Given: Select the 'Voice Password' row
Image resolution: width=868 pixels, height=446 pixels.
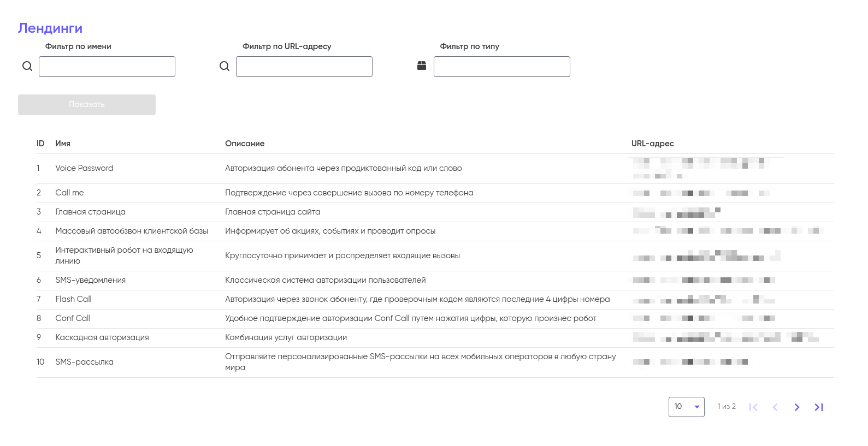Looking at the screenshot, I should tap(84, 168).
